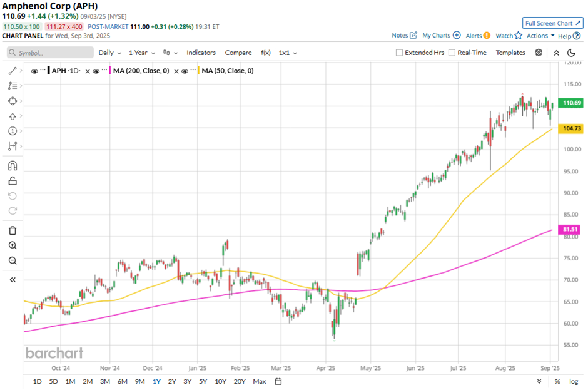This screenshot has height=390, width=588.
Task: Choose the up-arrow marker tool
Action: coord(13,116)
